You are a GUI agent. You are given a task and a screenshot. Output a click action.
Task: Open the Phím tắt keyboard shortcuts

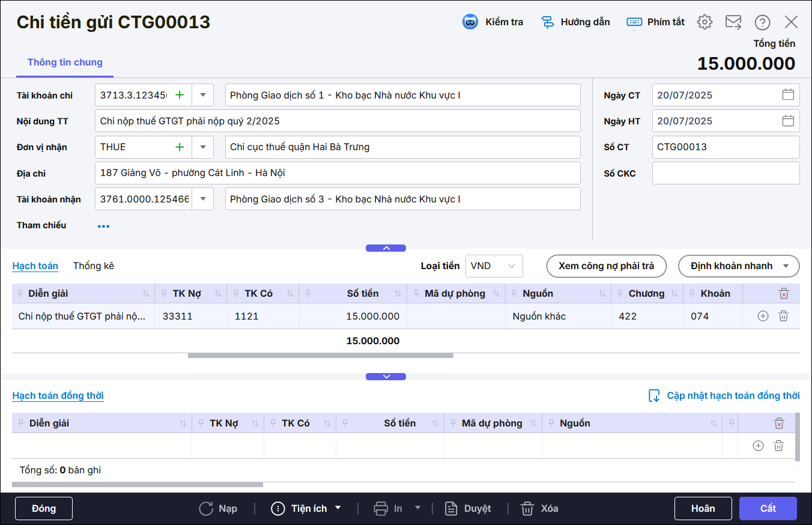click(x=655, y=22)
